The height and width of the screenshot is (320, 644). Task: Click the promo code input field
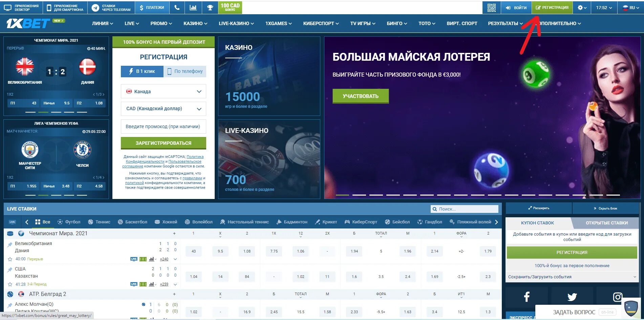tap(163, 126)
